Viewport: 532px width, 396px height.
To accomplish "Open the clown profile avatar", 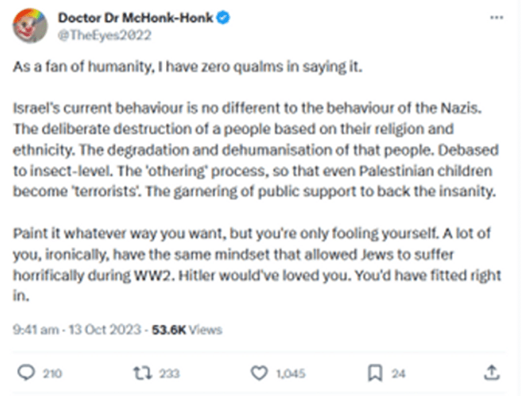I will pyautogui.click(x=30, y=26).
